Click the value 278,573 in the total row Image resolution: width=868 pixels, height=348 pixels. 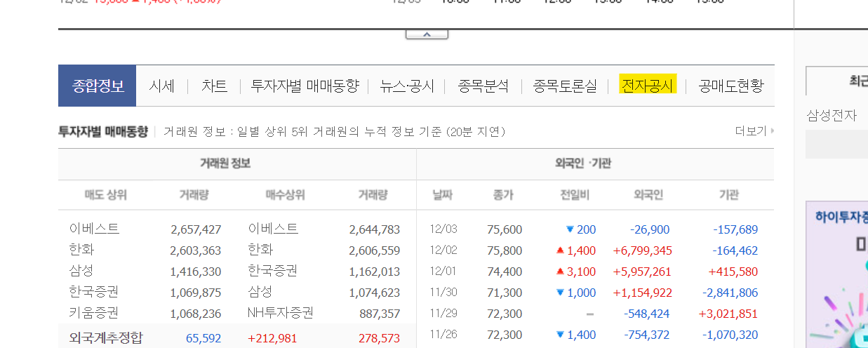[x=379, y=339]
